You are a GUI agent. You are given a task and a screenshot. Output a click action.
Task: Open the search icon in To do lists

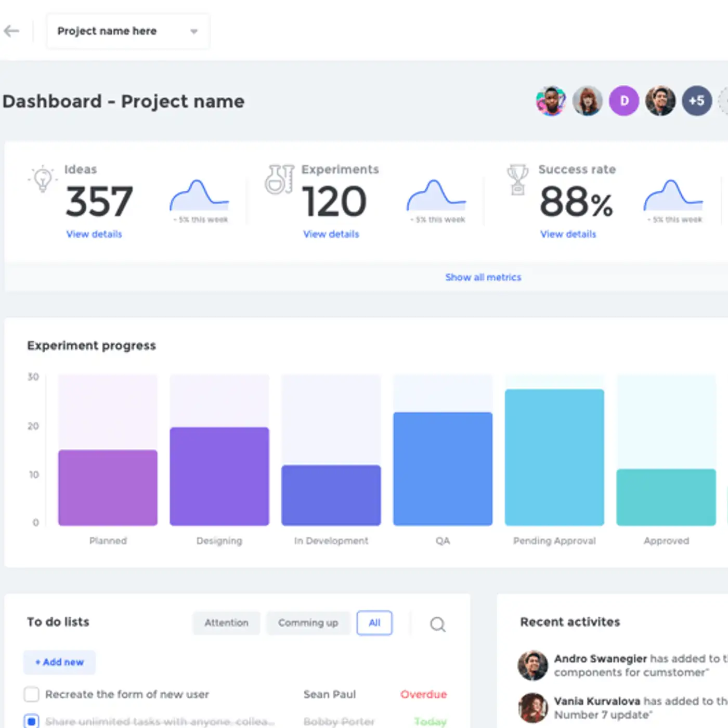[x=437, y=624]
